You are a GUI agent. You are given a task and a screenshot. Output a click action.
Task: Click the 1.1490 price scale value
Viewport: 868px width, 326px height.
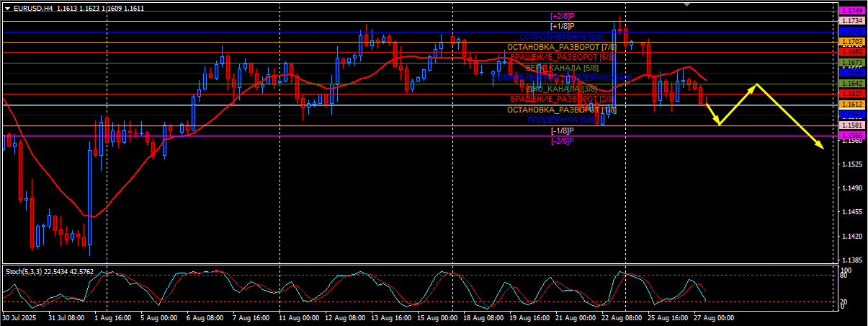pyautogui.click(x=853, y=188)
